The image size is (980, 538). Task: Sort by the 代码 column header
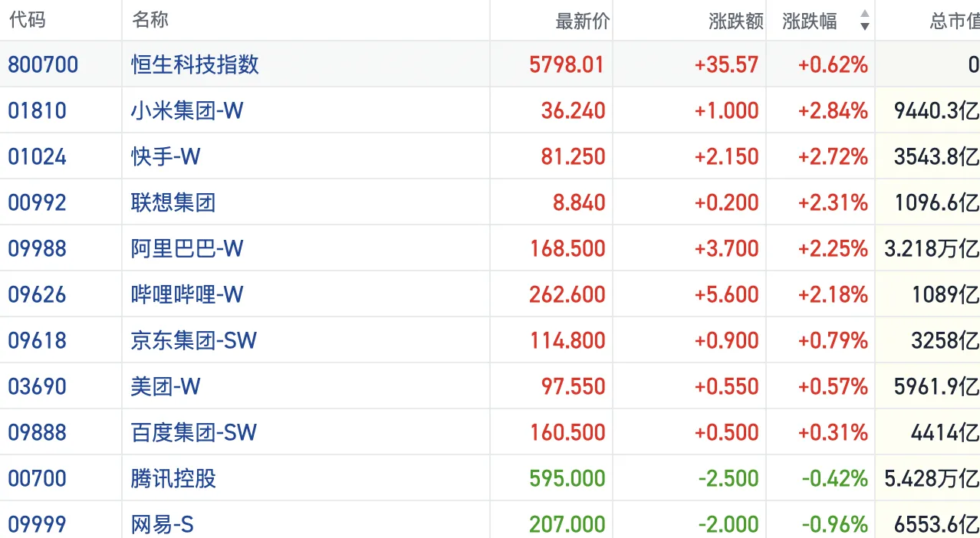pos(28,20)
